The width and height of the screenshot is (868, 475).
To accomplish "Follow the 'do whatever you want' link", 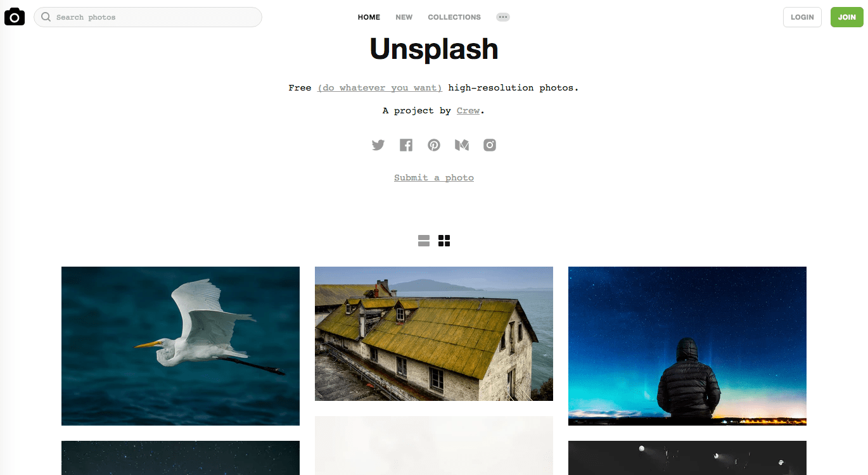I will [380, 87].
